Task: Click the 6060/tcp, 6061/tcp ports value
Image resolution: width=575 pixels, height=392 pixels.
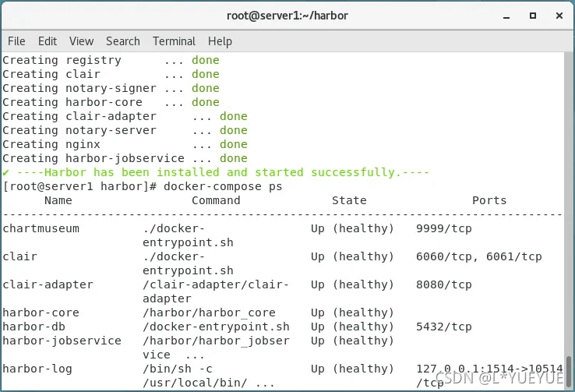Action: (x=478, y=256)
